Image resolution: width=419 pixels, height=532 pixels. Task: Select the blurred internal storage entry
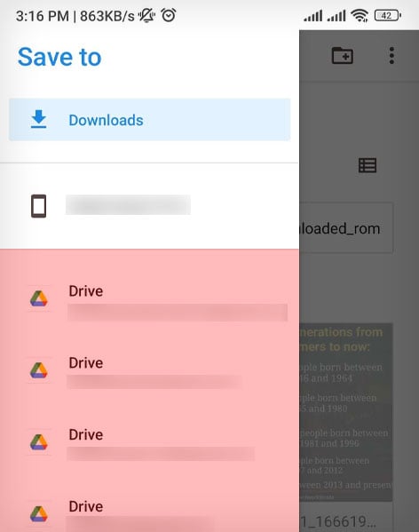coord(149,206)
